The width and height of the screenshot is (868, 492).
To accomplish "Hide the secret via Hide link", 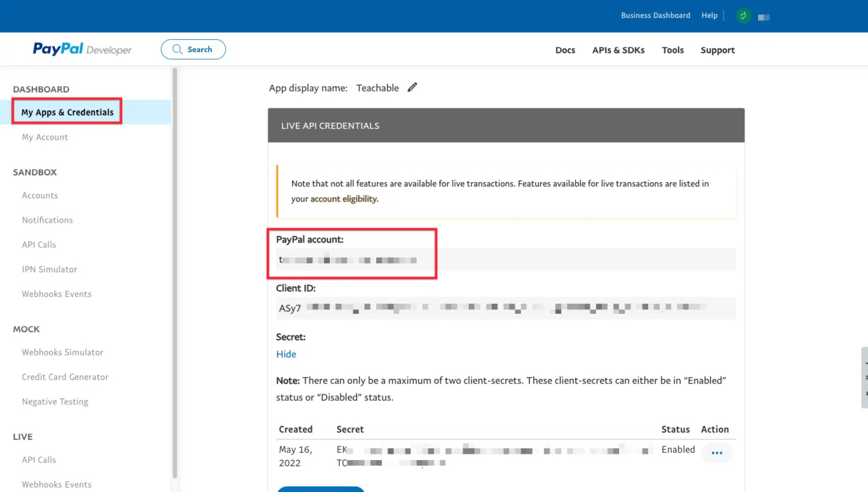I will pyautogui.click(x=286, y=354).
